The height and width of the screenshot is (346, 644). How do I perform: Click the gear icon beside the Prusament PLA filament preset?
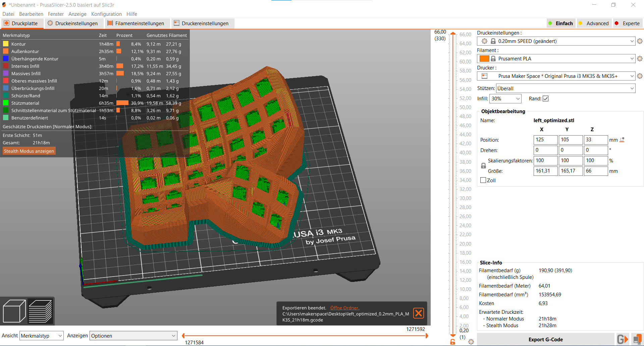point(640,59)
